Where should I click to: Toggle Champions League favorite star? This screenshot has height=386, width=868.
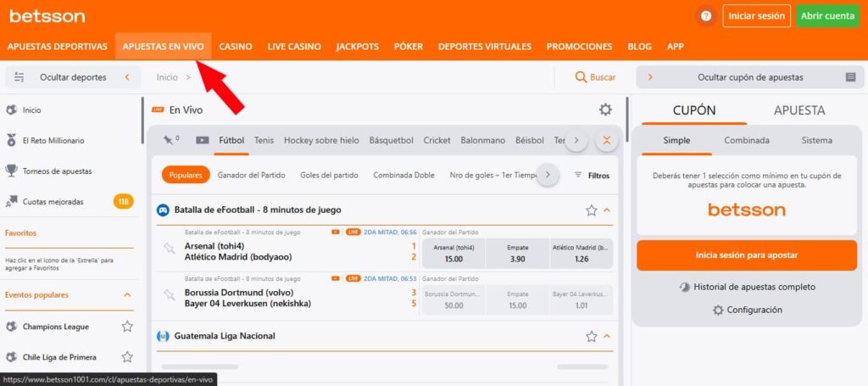point(127,327)
